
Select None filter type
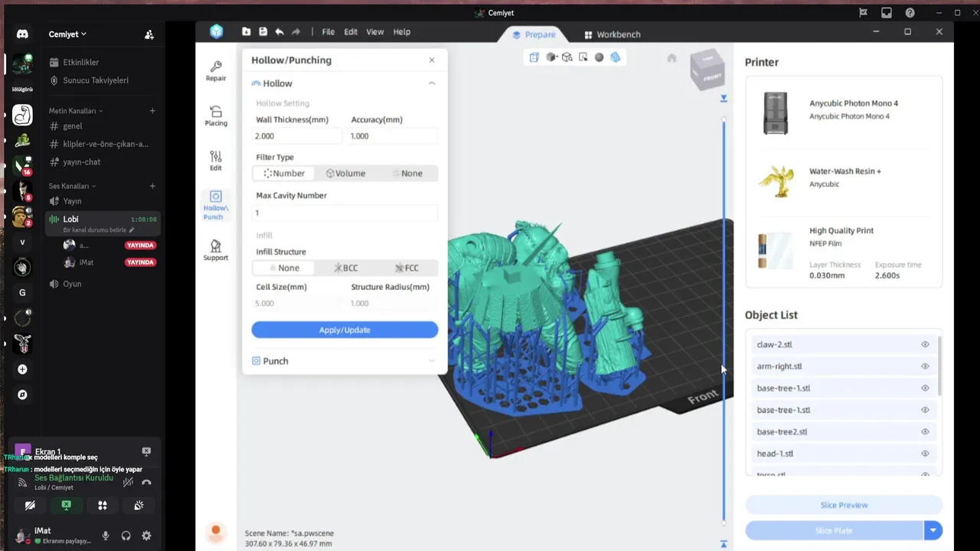[407, 173]
